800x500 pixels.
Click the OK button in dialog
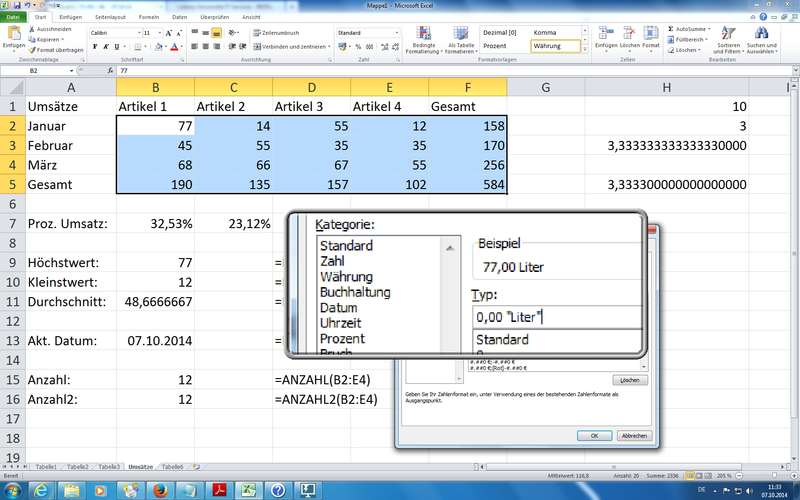[x=594, y=435]
